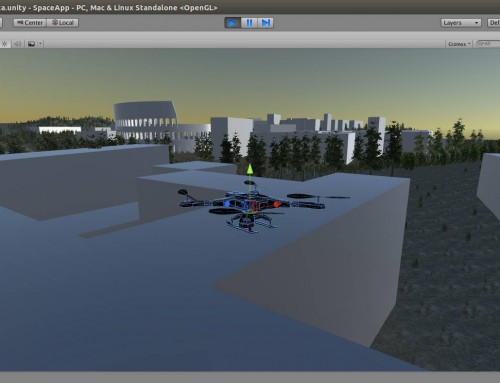This screenshot has height=383, width=500.
Task: Toggle the Center pivot mode button
Action: point(30,23)
